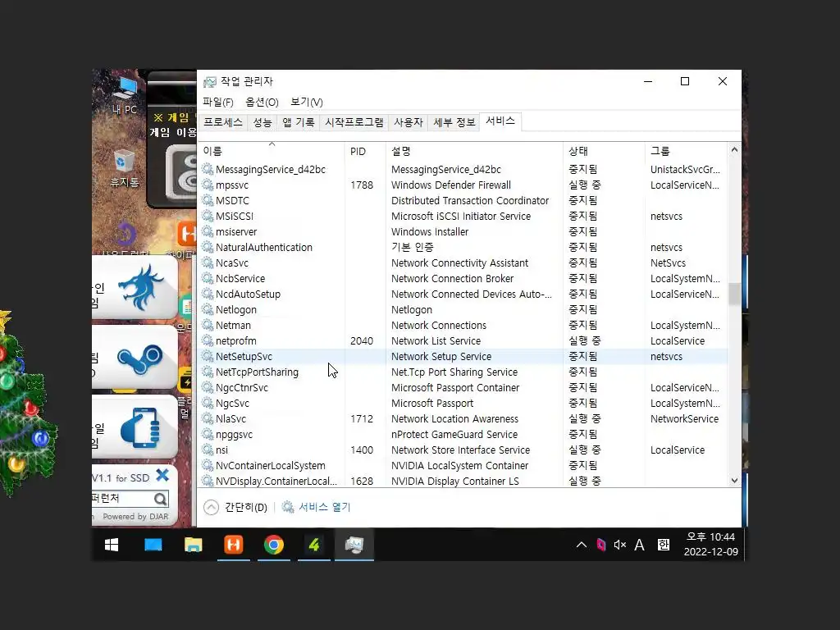Image resolution: width=840 pixels, height=630 pixels.
Task: Click the nProtect GameGuard Service description
Action: 454,434
